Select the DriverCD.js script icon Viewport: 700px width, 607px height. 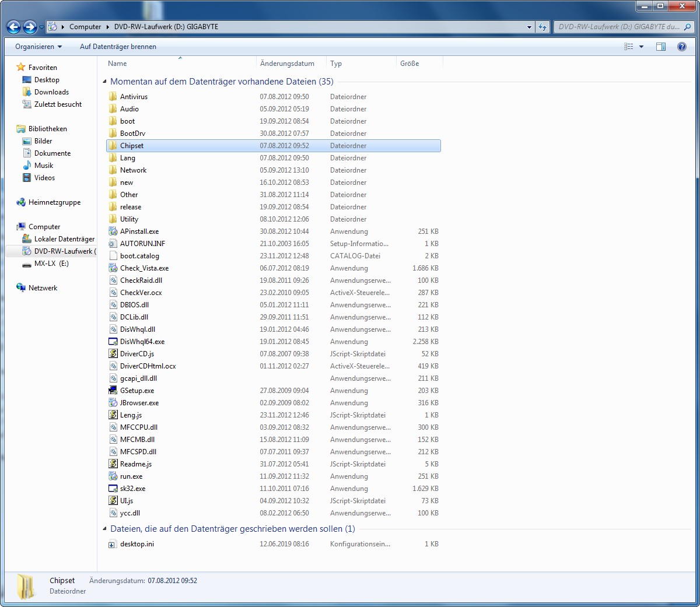[113, 354]
